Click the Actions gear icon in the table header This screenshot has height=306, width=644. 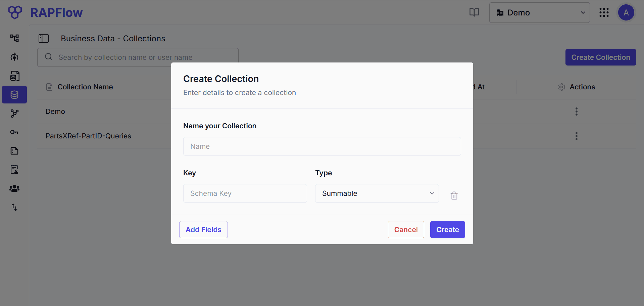point(562,87)
